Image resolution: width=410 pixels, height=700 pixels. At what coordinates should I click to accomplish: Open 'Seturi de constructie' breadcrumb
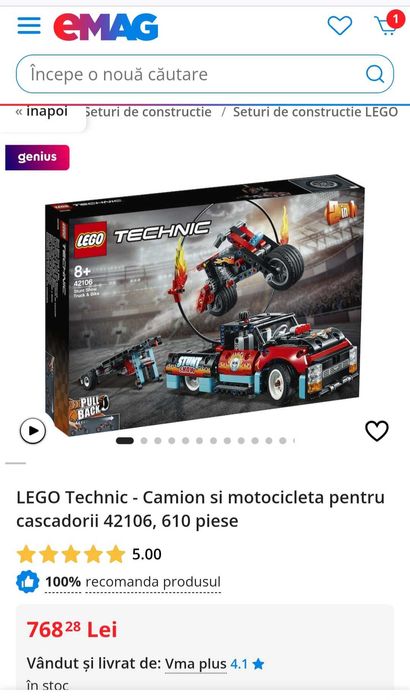tap(148, 112)
